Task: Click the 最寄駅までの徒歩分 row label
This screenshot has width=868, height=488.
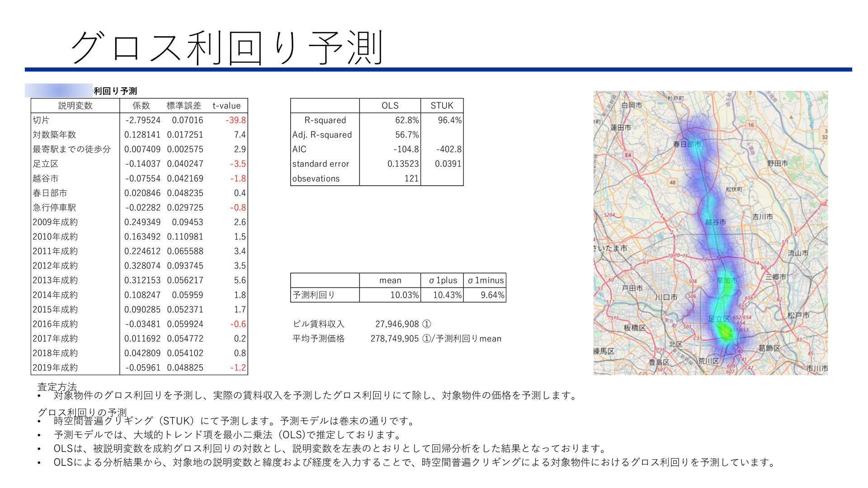Action: (x=71, y=149)
